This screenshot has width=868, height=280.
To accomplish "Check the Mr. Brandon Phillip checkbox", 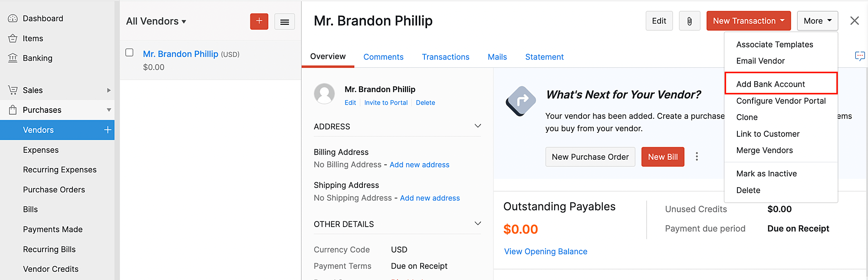I will point(129,53).
